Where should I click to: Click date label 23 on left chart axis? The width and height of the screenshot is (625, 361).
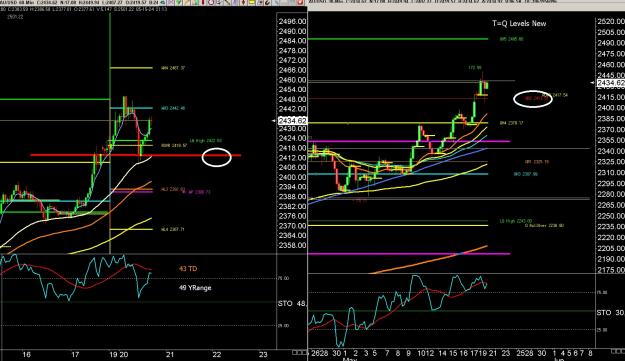(263, 354)
